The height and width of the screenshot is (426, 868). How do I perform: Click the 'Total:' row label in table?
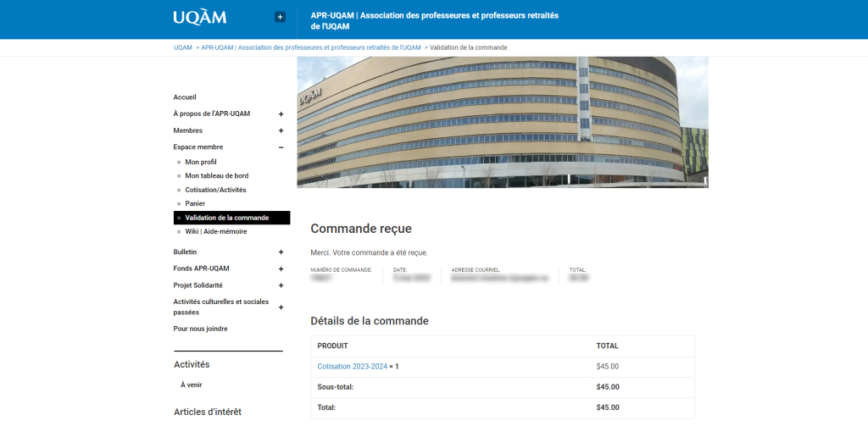(326, 407)
